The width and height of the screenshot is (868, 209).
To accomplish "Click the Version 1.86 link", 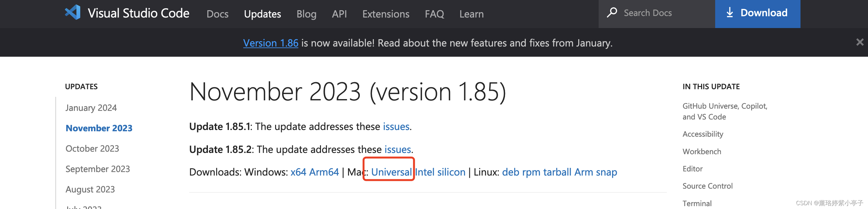I will (x=271, y=43).
